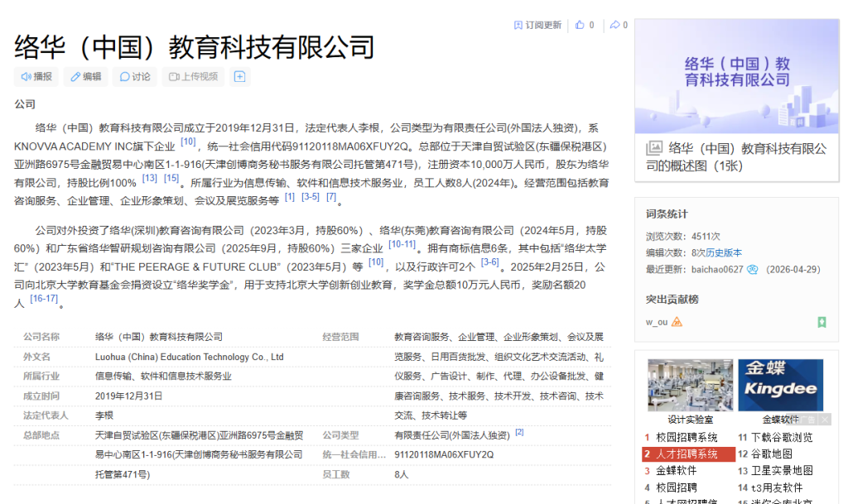Open reference [10] after KNOVVA ACADEMY INC旗下企业
This screenshot has height=504, width=848.
pyautogui.click(x=188, y=142)
